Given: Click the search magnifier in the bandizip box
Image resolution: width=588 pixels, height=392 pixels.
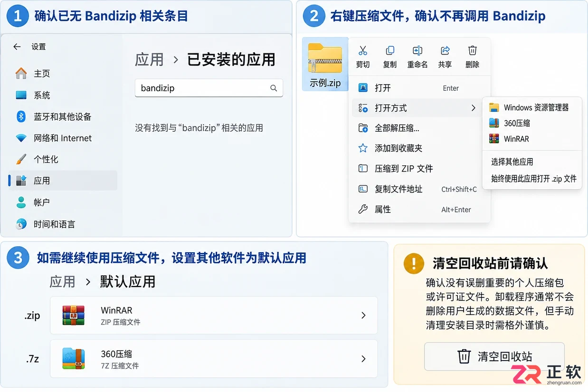Looking at the screenshot, I should coord(274,88).
